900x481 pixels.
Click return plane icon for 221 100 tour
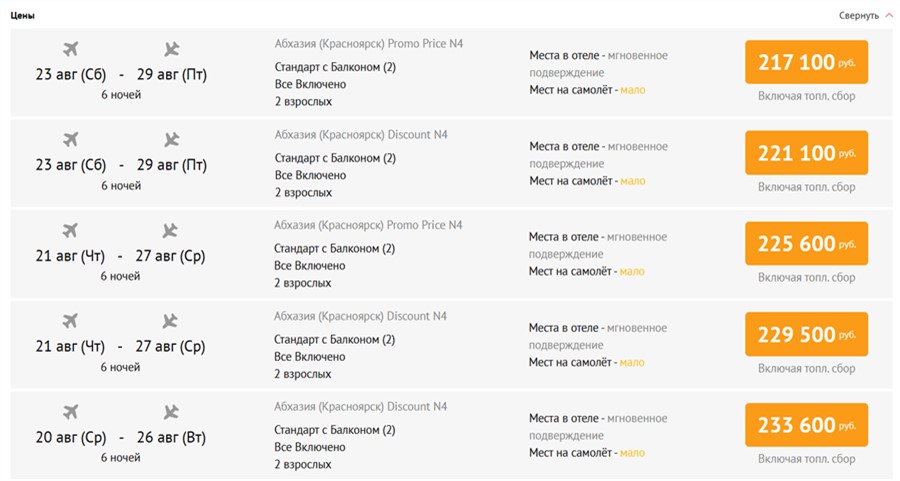point(171,140)
